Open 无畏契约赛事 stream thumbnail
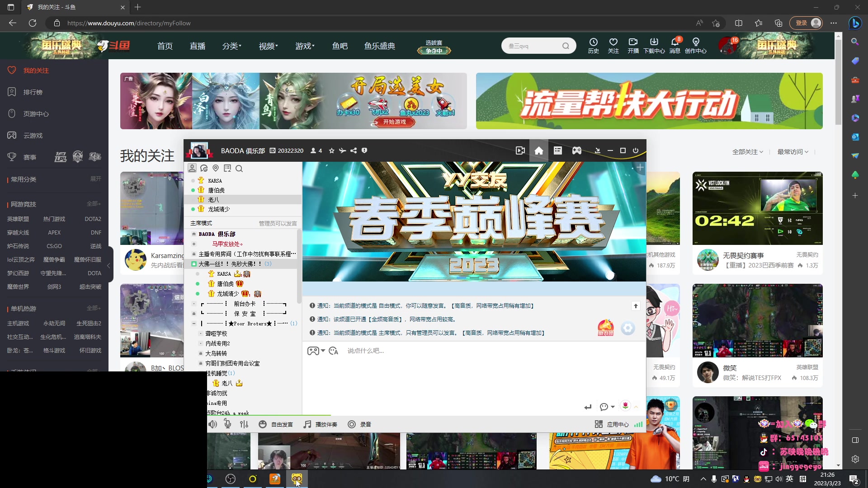This screenshot has height=488, width=868. click(x=757, y=208)
